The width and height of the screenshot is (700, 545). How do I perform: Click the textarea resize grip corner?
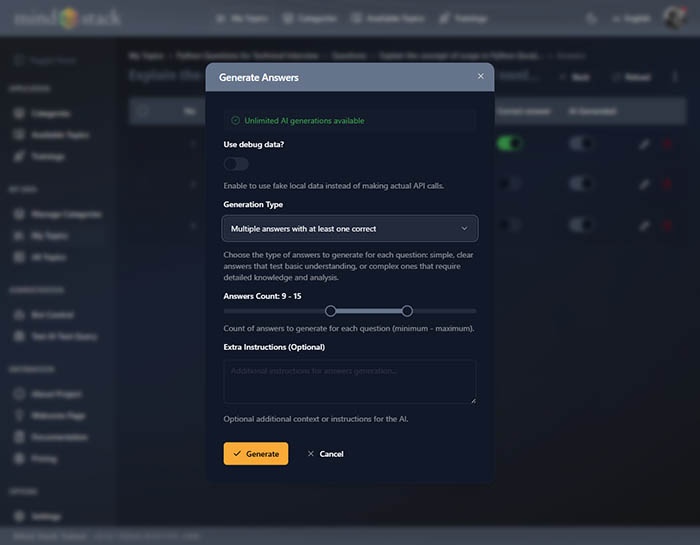[473, 401]
